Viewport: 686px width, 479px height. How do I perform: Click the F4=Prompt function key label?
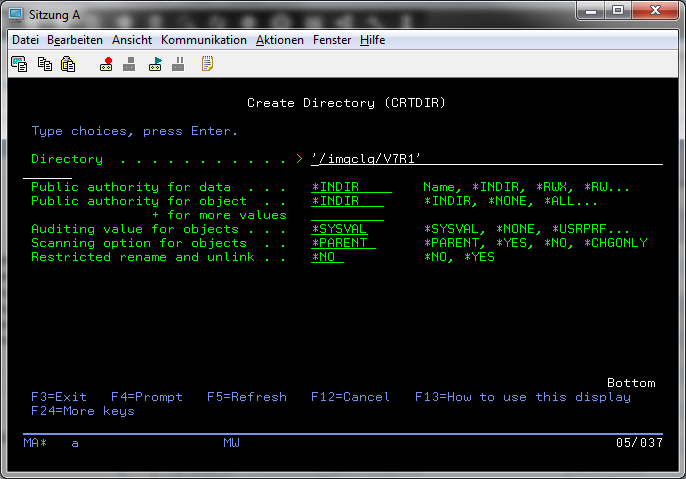pyautogui.click(x=147, y=397)
